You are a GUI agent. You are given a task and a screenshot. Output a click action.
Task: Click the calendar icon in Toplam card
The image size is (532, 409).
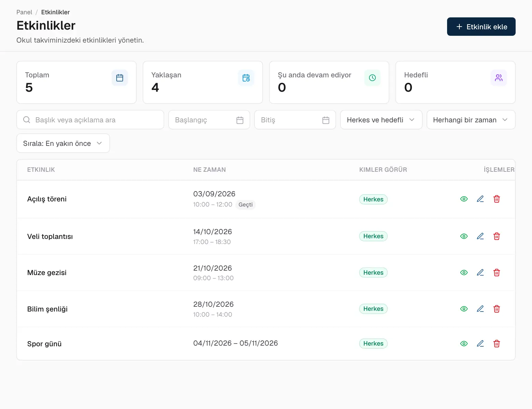120,78
